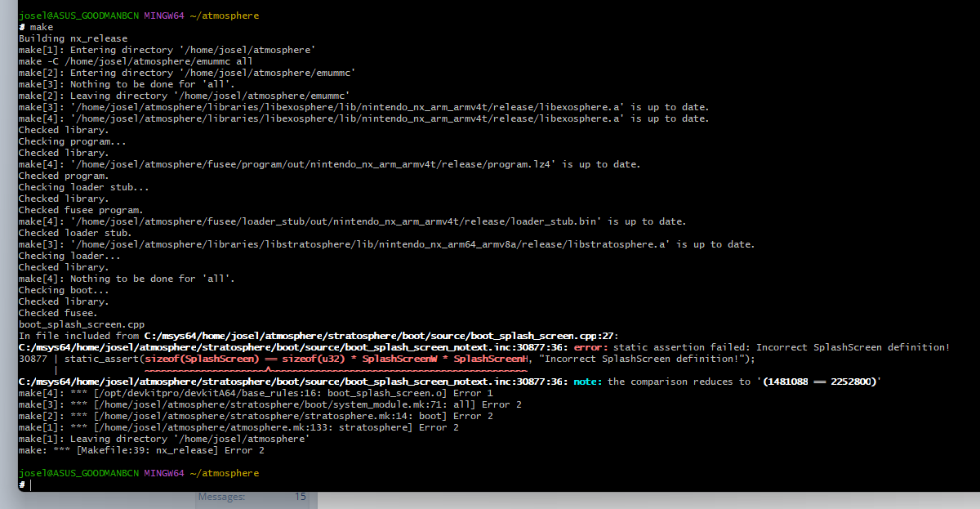Click 'Messages:' label in background window
Image resolution: width=980 pixels, height=509 pixels.
221,496
